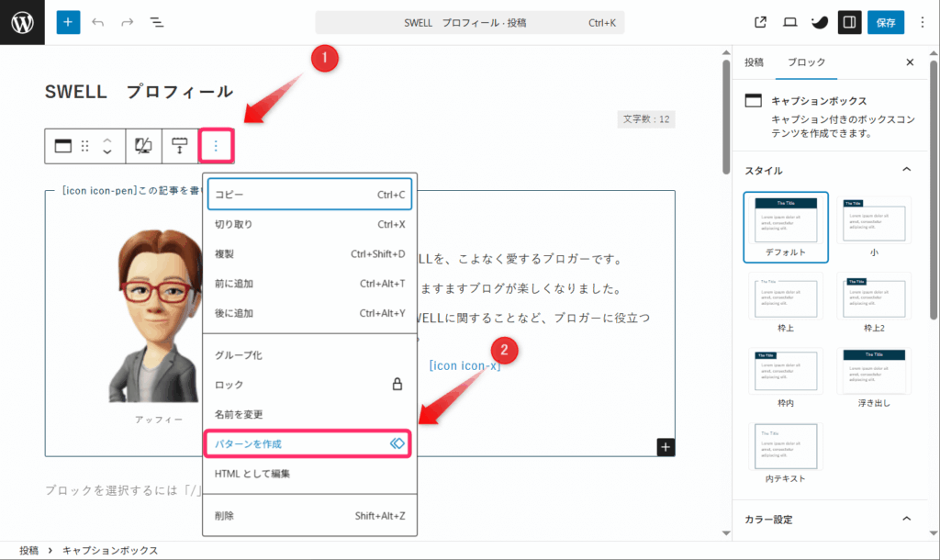Screen dimensions: 940x560
Task: Select ロック to lock the block
Action: click(x=310, y=385)
